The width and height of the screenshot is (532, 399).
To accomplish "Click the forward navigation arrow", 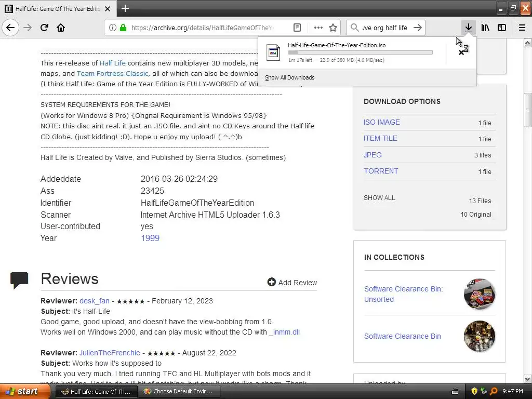I will (28, 28).
